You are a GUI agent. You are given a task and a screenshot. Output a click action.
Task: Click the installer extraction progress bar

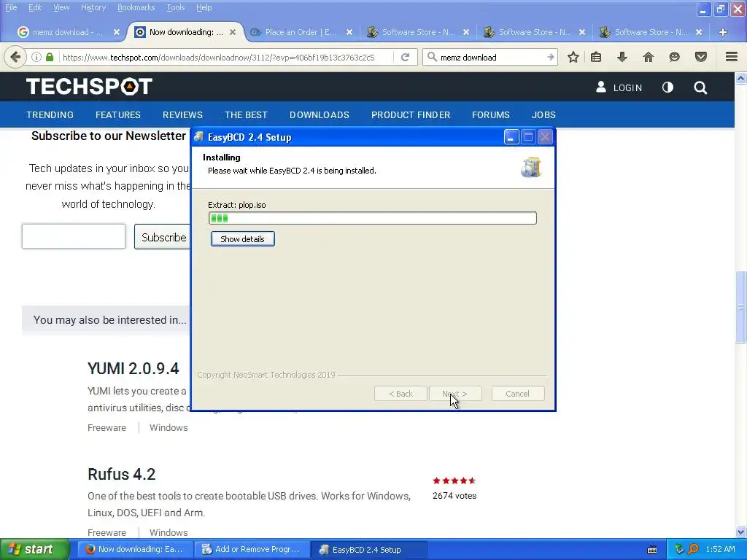click(373, 218)
